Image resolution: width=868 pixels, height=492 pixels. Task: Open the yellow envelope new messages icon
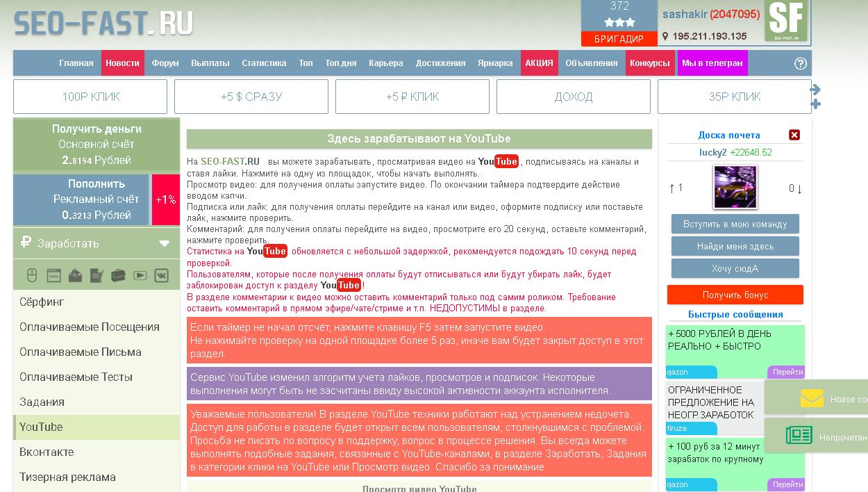coord(812,398)
